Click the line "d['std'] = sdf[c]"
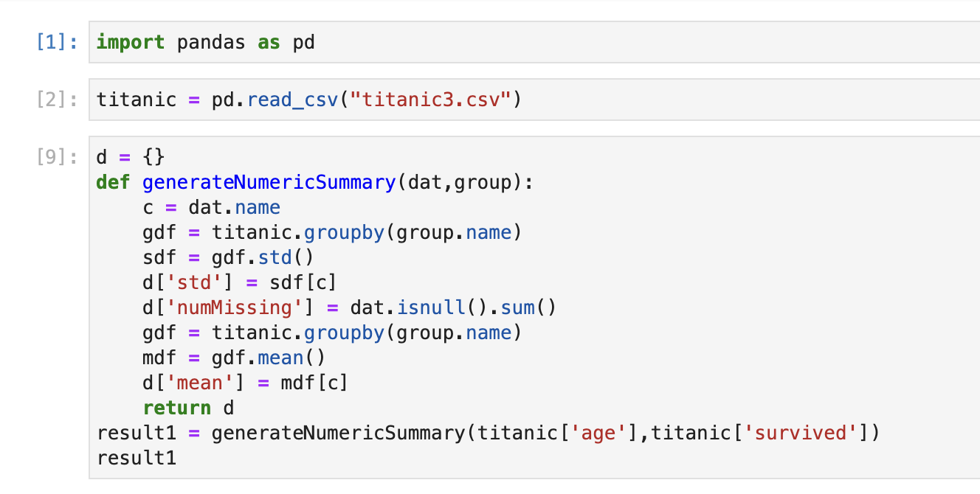 click(x=240, y=282)
